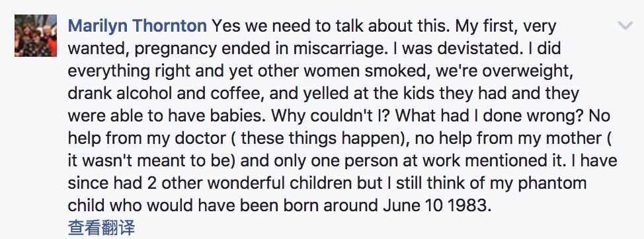Click the words "we're overweight" in the comment

tap(504, 71)
